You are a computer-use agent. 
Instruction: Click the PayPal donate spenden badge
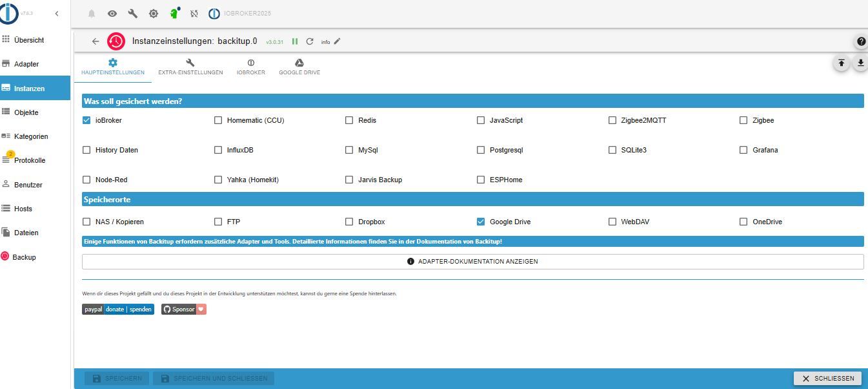pos(118,310)
